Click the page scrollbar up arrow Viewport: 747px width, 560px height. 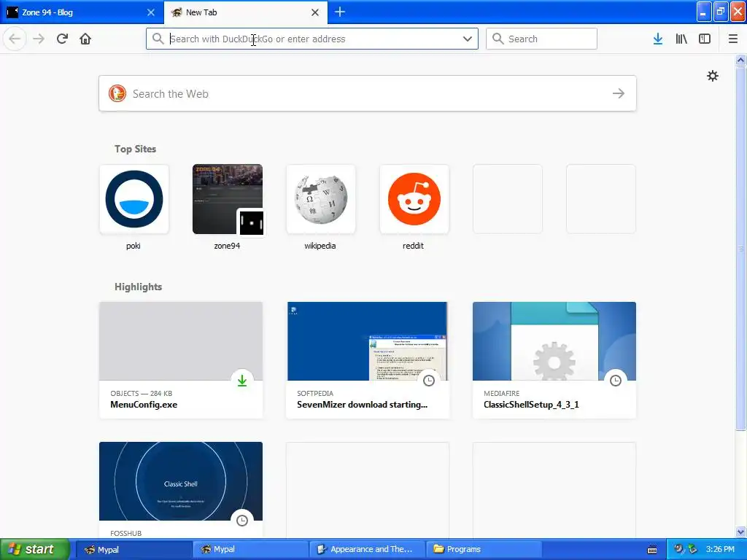[x=740, y=60]
